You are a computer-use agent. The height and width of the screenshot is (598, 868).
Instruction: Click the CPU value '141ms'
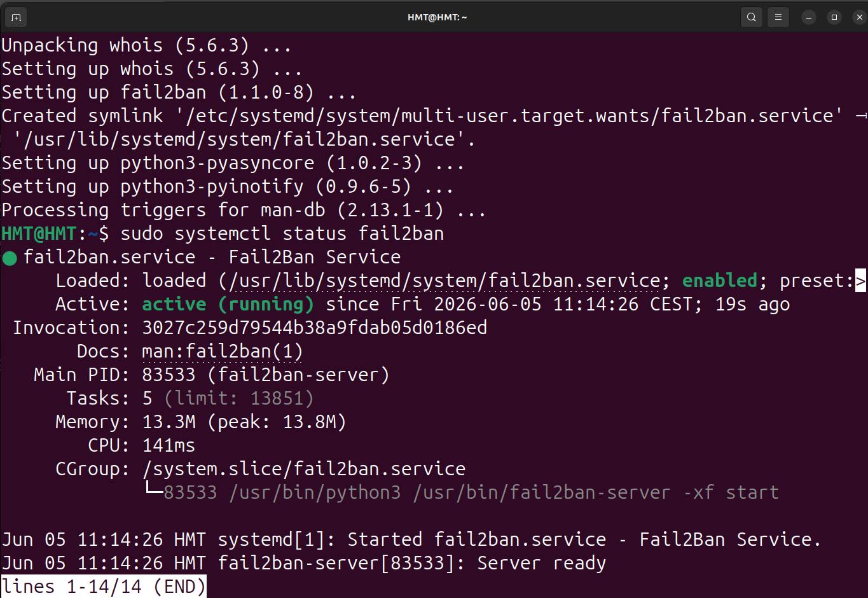[x=169, y=445]
